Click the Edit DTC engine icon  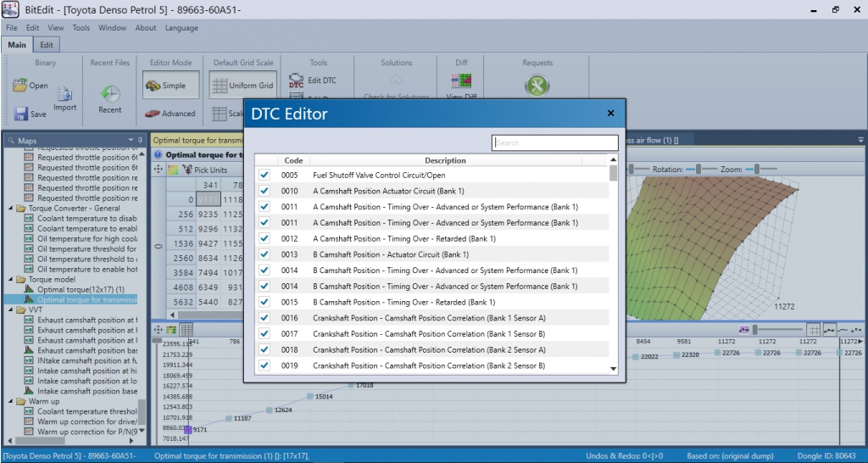click(297, 81)
